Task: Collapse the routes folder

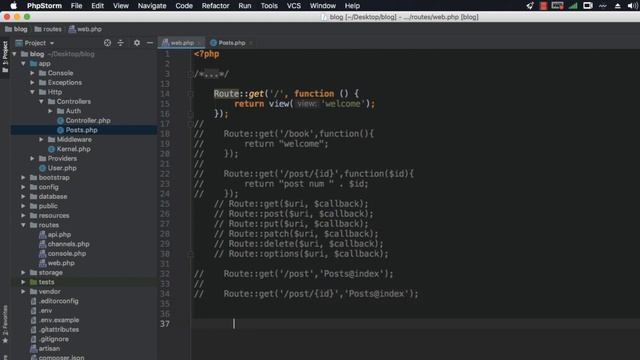Action: coord(23,225)
